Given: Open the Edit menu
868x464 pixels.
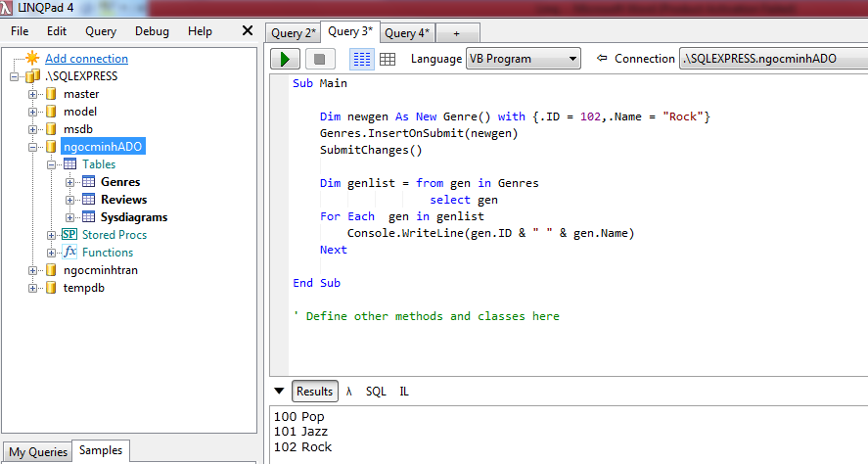Looking at the screenshot, I should (x=57, y=31).
